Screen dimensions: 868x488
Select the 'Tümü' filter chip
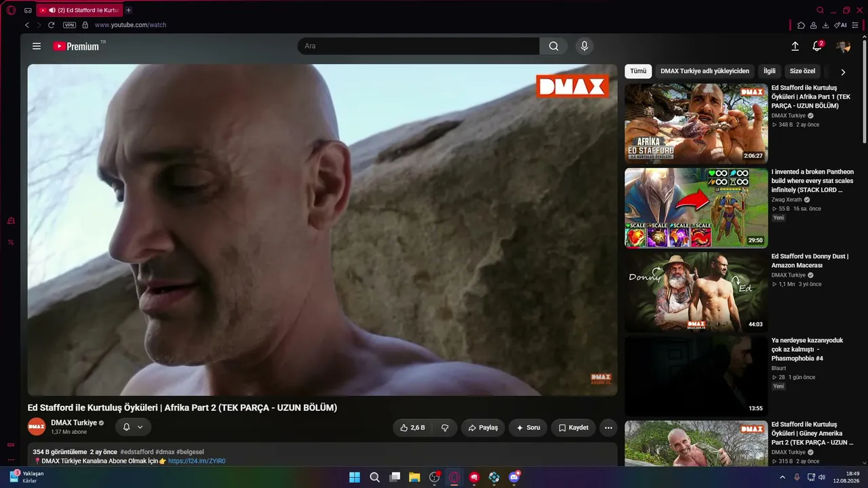point(638,71)
